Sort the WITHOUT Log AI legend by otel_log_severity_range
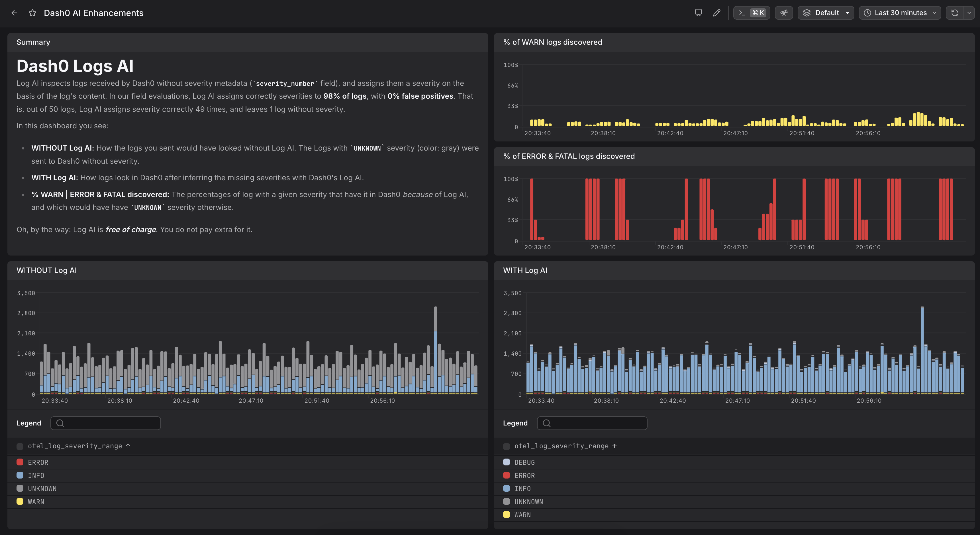The width and height of the screenshot is (980, 535). click(x=75, y=446)
